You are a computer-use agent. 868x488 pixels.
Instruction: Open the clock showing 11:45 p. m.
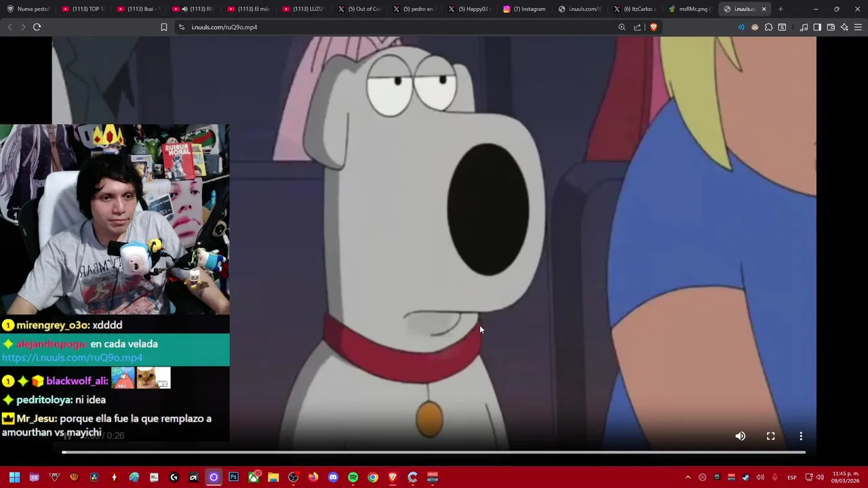(846, 477)
